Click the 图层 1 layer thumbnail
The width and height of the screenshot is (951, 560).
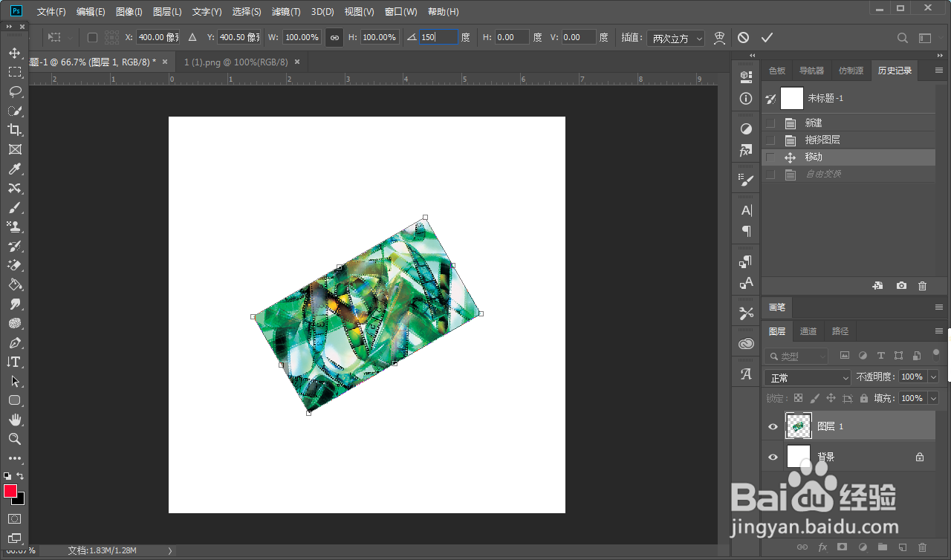pos(798,426)
